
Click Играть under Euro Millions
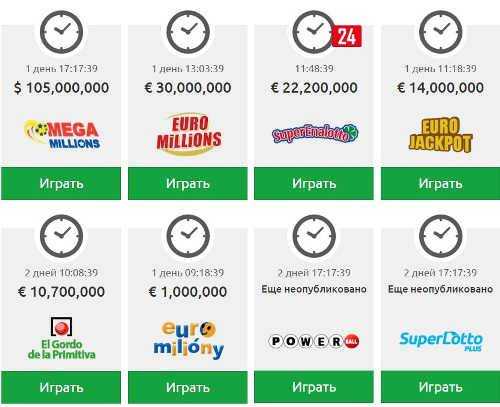188,184
